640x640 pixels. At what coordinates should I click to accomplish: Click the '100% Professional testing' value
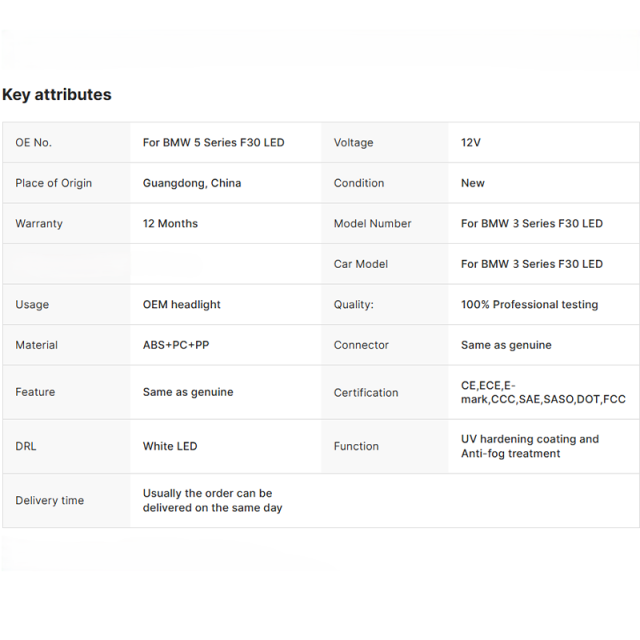point(529,305)
